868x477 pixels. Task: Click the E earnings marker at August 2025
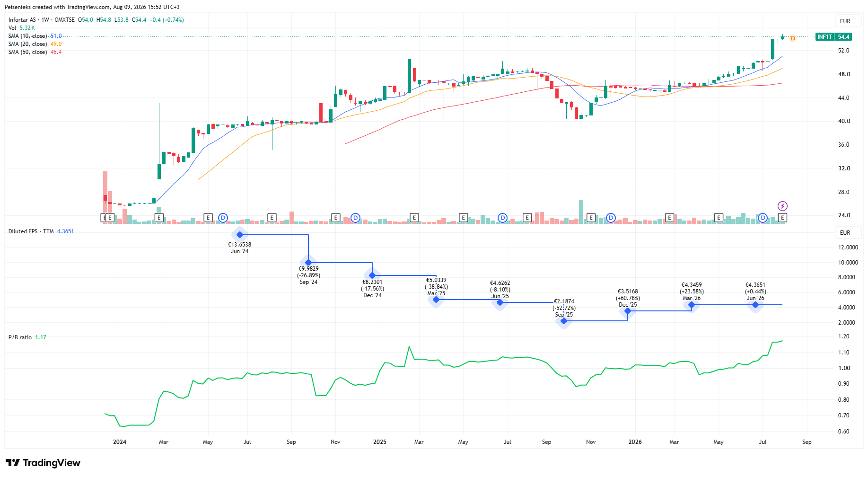527,218
